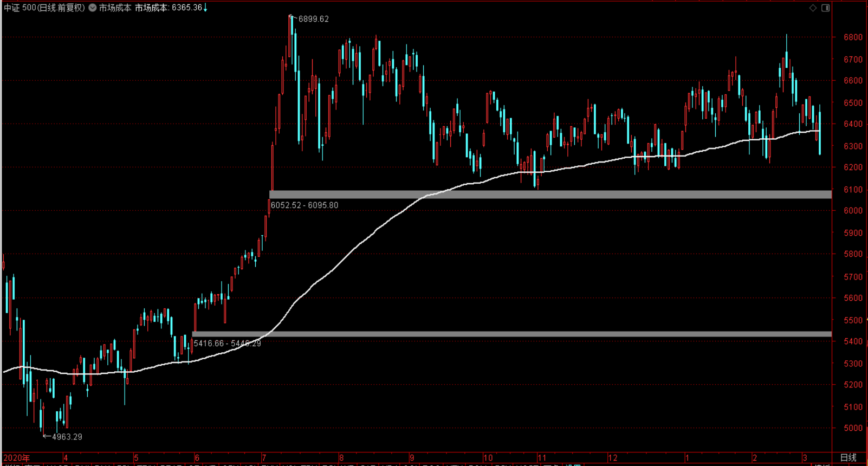Click the 中证 500(日线.前复权) chart title
Screen dimensions: 868x466
tap(44, 8)
